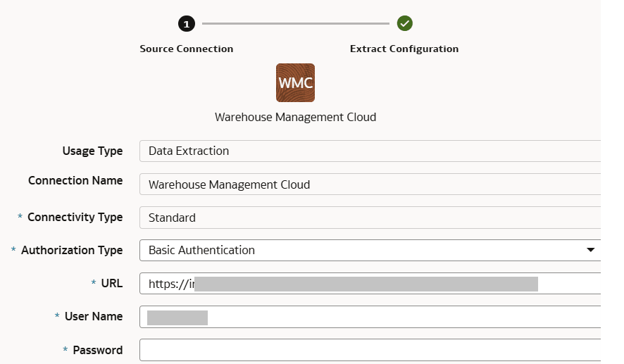Screen dimensions: 624x364
Task: Click the Connectivity Type label
Action: point(75,218)
